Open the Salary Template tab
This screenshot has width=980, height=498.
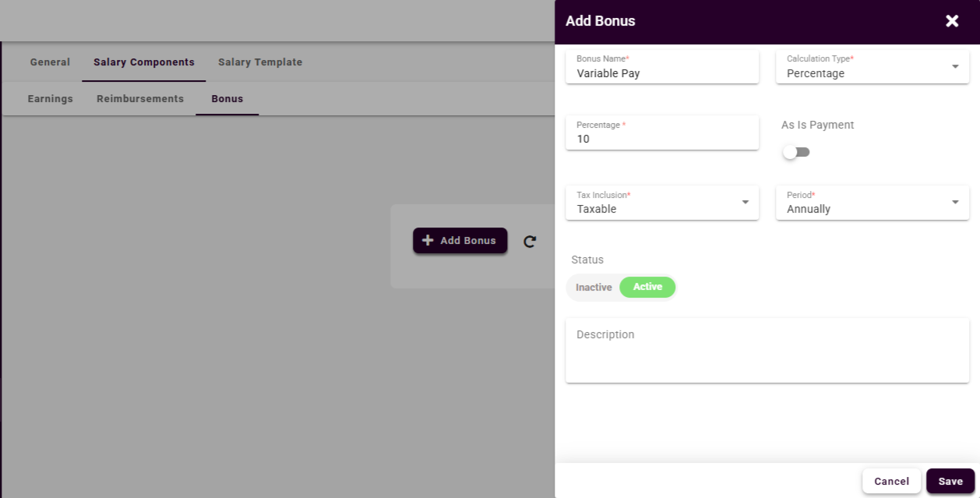260,62
